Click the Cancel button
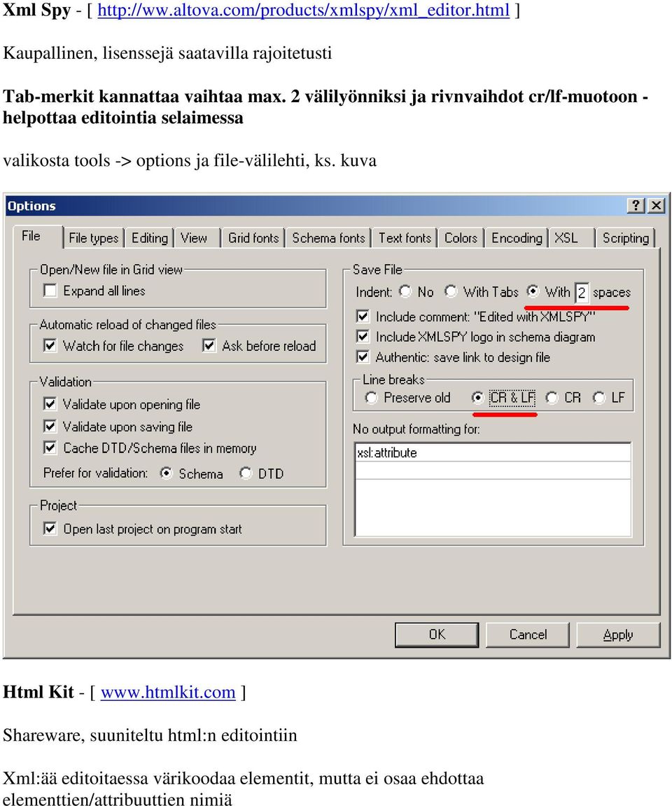Image resolution: width=672 pixels, height=806 pixels. (x=528, y=635)
